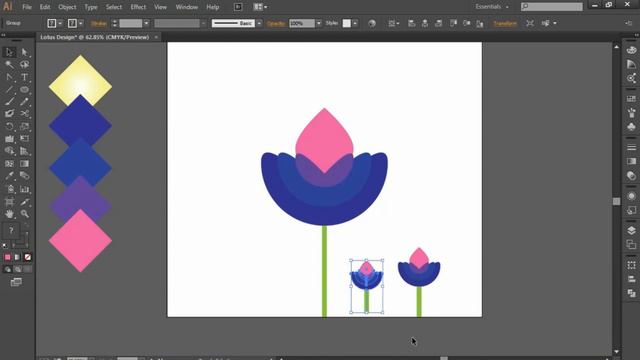Select the Rotate tool
Image resolution: width=640 pixels, height=360 pixels.
point(9,127)
